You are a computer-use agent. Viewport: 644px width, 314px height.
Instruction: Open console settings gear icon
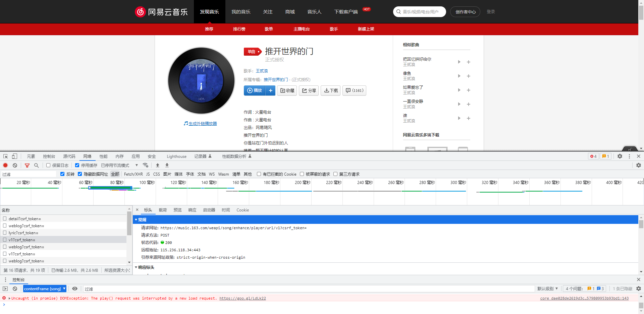pos(639,289)
